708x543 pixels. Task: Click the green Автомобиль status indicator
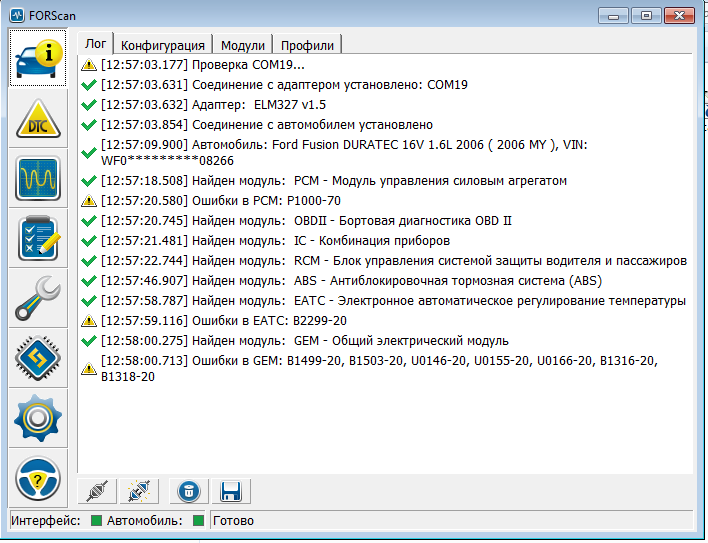198,520
